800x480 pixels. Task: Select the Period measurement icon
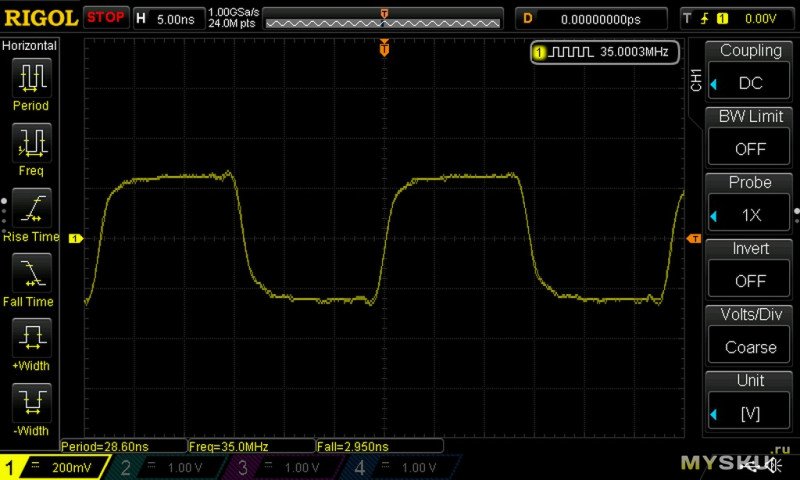[31, 78]
